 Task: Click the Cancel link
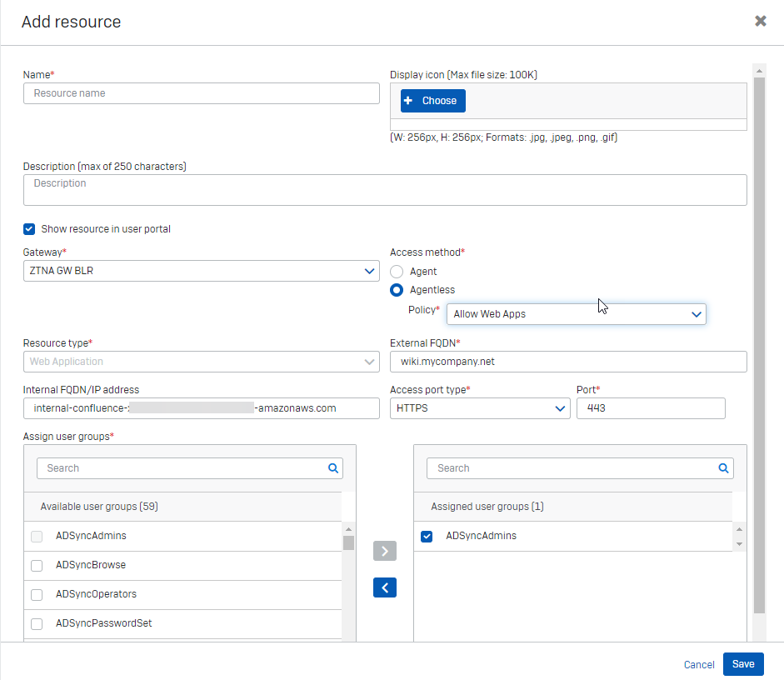click(x=698, y=665)
